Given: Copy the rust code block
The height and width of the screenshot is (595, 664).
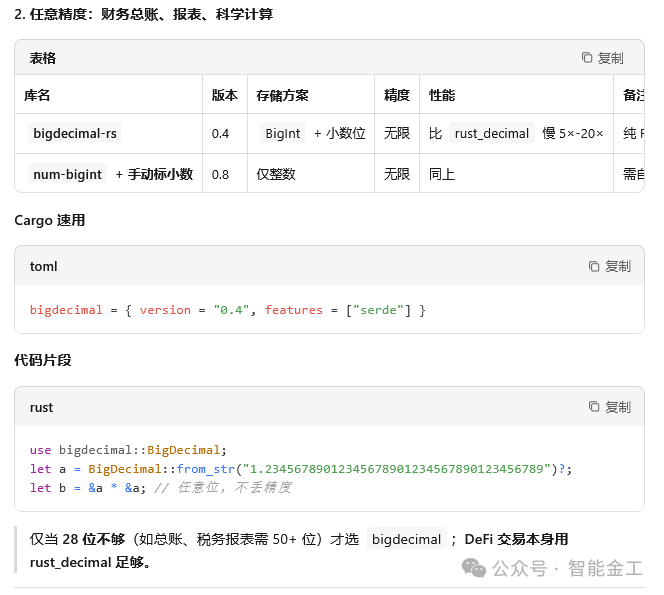Looking at the screenshot, I should coord(609,407).
